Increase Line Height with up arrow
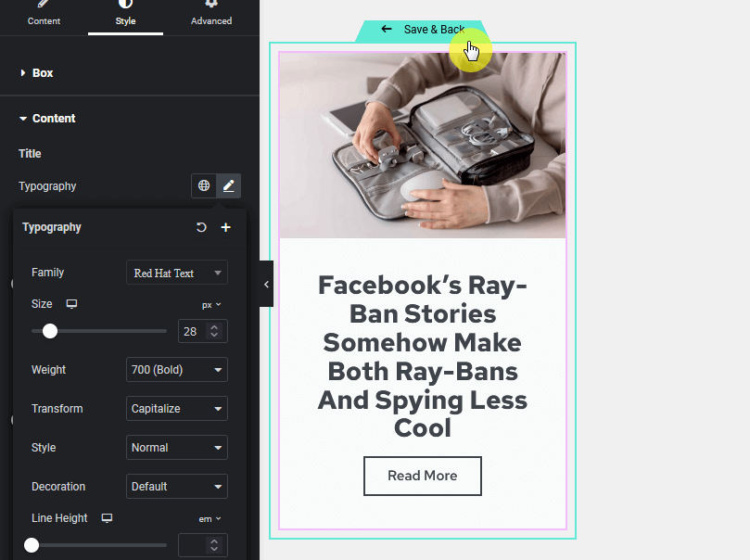750x560 pixels. tap(214, 541)
